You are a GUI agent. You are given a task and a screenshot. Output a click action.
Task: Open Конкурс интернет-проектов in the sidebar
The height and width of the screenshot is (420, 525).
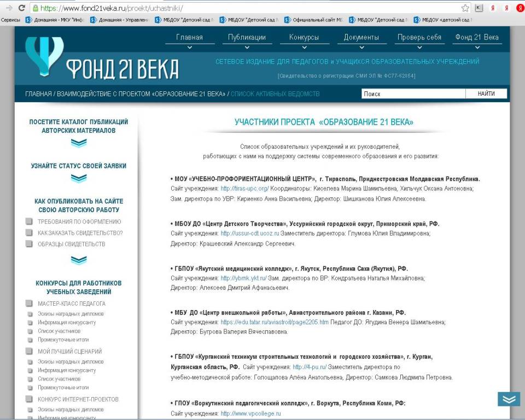[78, 399]
